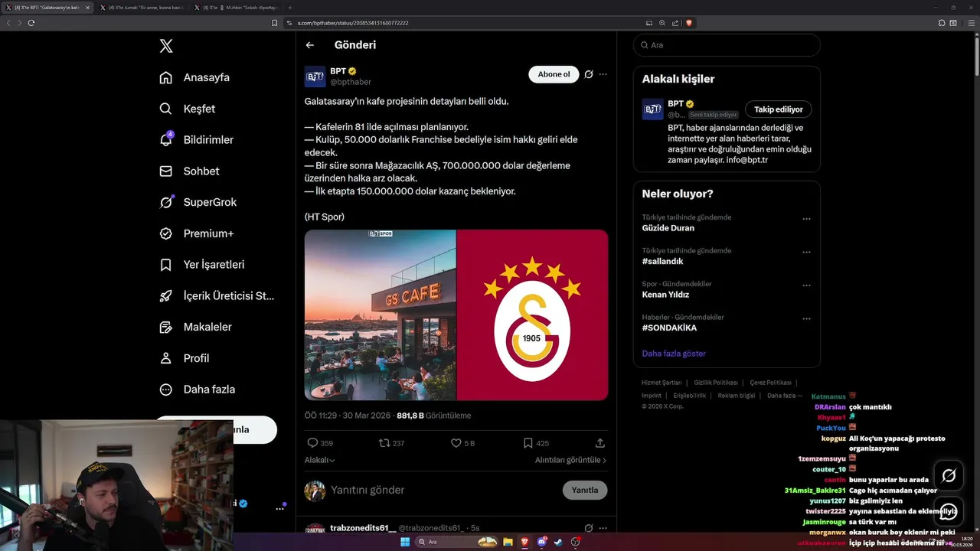
Task: Expand the Alakalı sort dropdown
Action: click(x=320, y=460)
